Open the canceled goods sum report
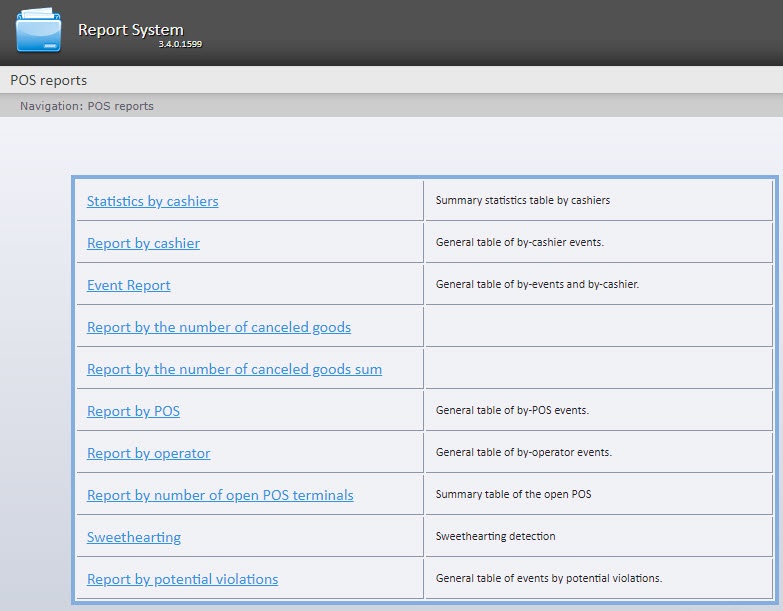 (x=234, y=369)
